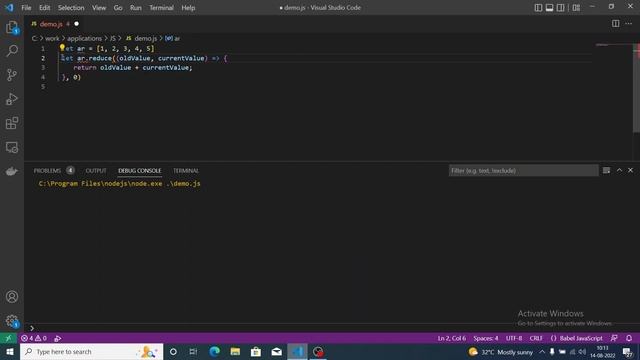
Task: Change CRLF end of line sequence
Action: (x=536, y=338)
